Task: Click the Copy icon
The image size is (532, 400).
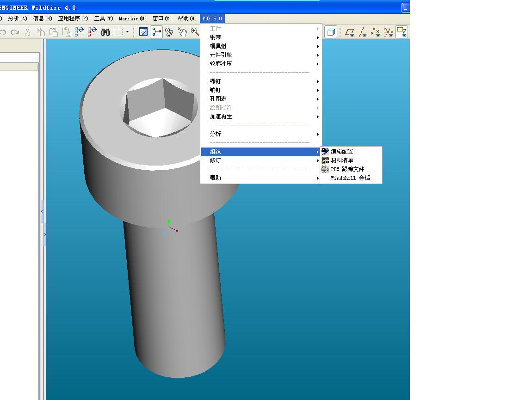Action: coord(41,32)
